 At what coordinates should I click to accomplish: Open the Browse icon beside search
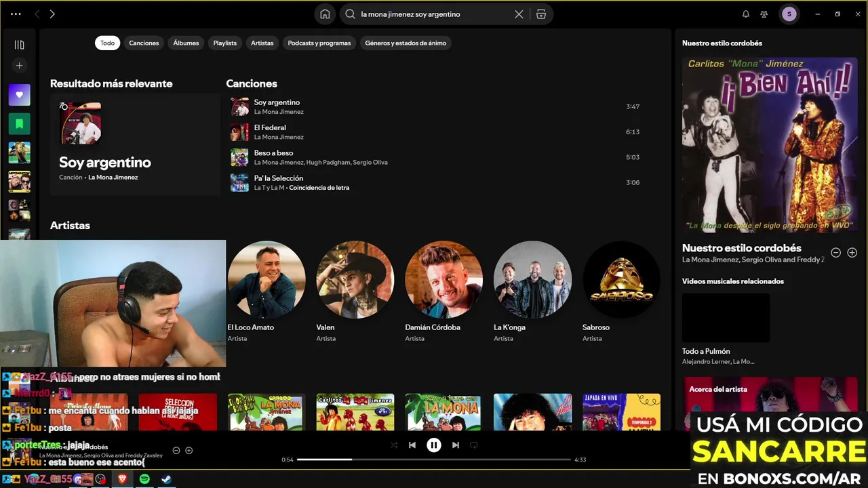point(541,14)
